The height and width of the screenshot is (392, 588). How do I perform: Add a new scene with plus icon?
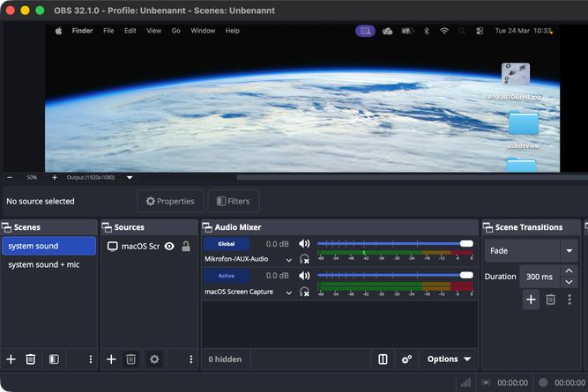11,359
